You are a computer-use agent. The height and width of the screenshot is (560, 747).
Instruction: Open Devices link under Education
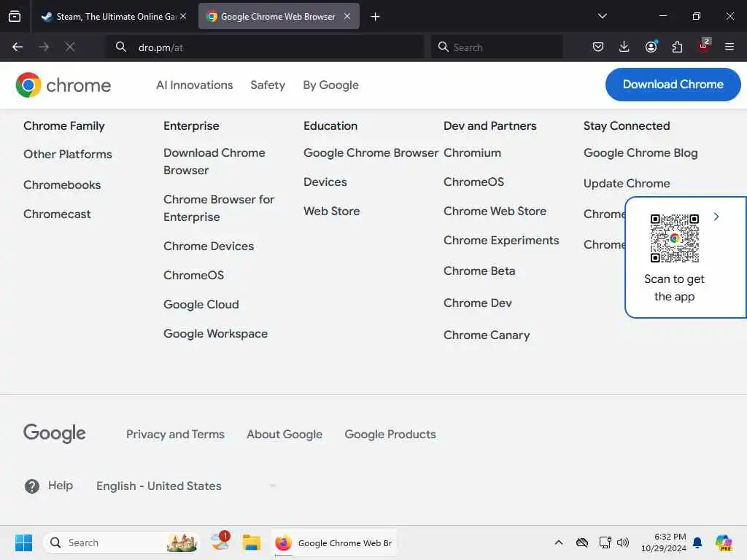click(325, 182)
